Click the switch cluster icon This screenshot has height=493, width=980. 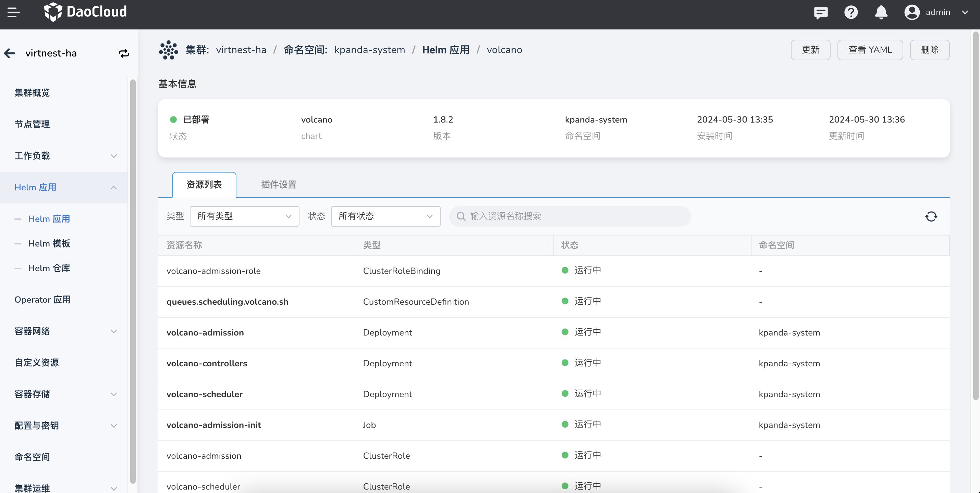[x=124, y=53]
